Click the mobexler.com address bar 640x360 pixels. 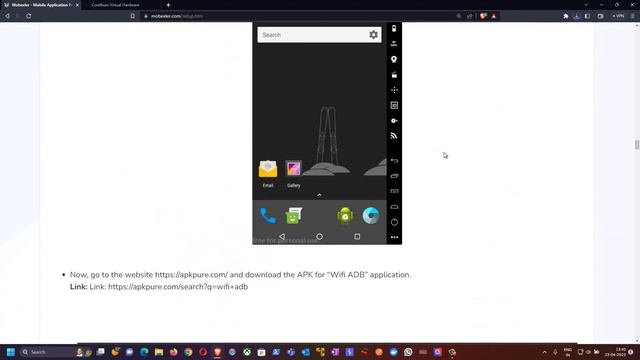tap(298, 16)
